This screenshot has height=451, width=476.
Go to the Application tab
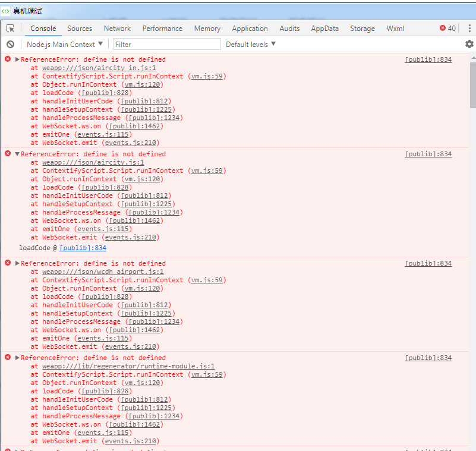pos(250,29)
